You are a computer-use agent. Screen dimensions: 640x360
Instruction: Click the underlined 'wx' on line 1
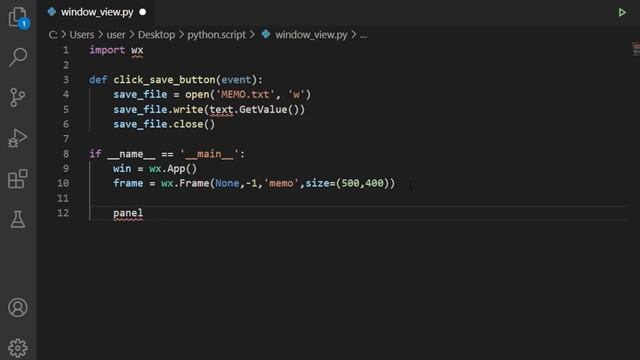[x=137, y=50]
